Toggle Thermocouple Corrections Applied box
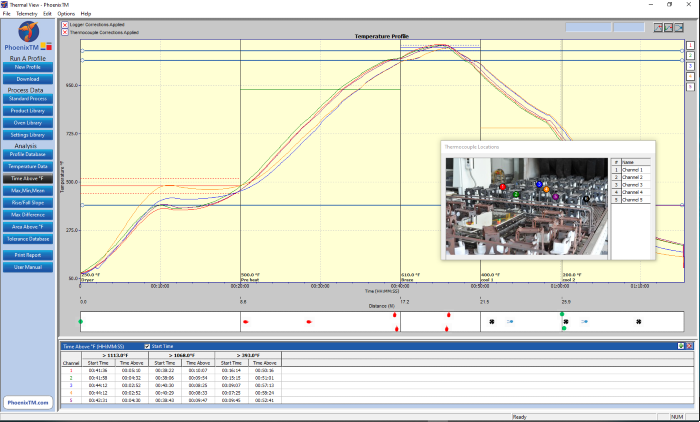Image resolution: width=700 pixels, height=422 pixels. tap(65, 33)
